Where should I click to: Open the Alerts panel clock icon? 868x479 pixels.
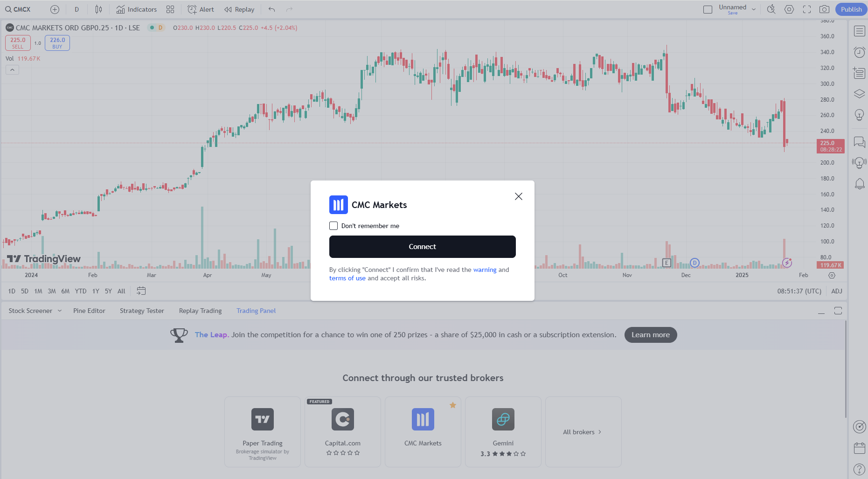coord(859,52)
